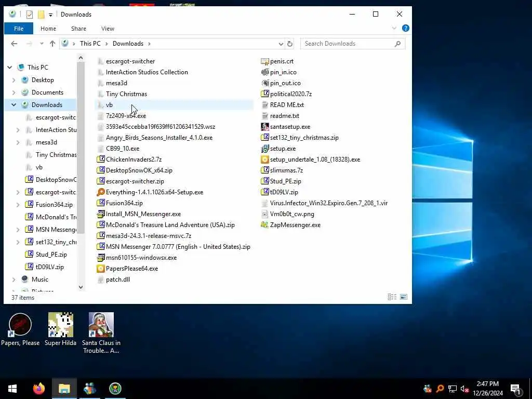Open Papers, Please desktop shortcut
The width and height of the screenshot is (532, 399).
coord(20,329)
